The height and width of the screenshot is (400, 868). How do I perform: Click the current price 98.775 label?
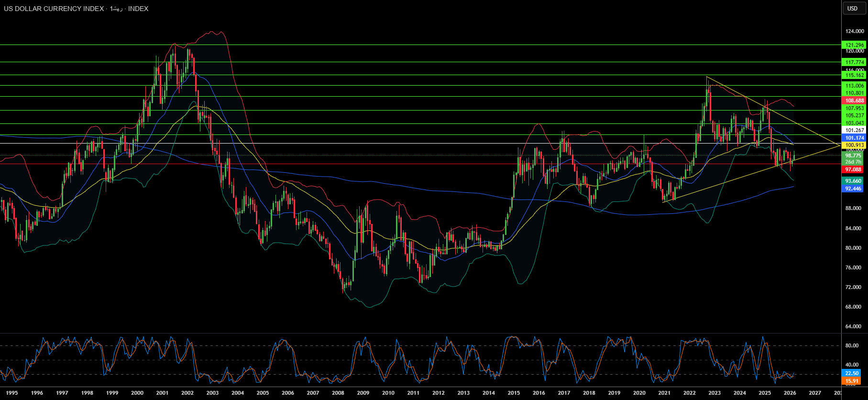853,156
